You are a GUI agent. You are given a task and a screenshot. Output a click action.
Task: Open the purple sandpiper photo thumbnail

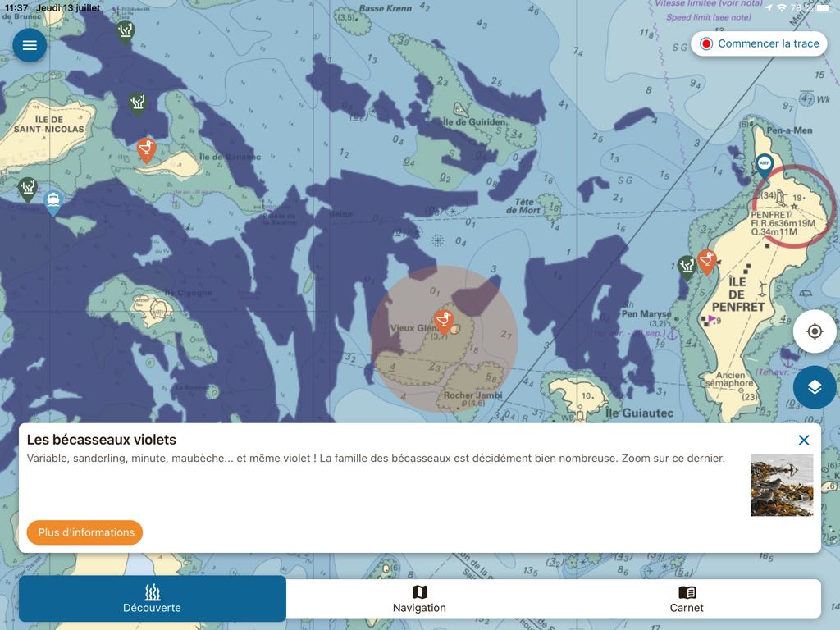pos(782,485)
